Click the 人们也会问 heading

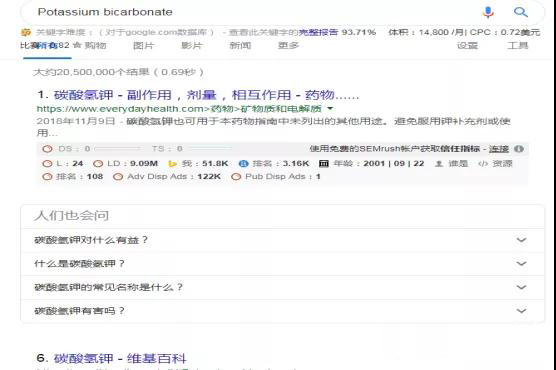71,216
